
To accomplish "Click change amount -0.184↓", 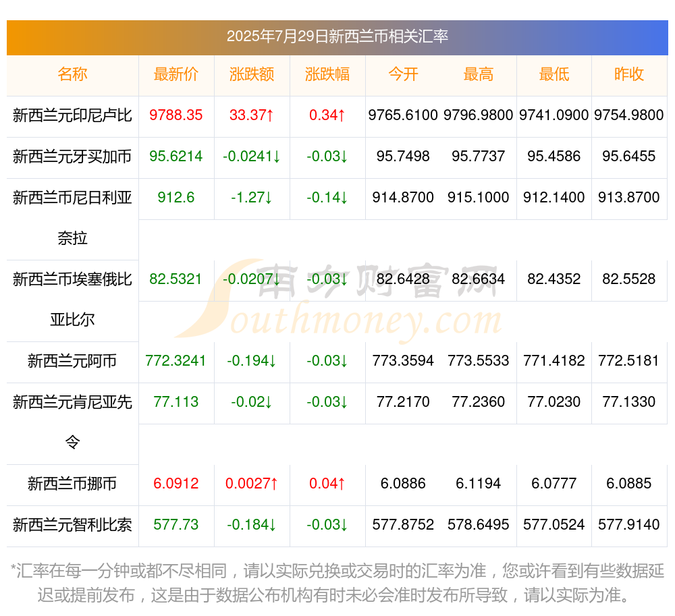I will [x=252, y=524].
